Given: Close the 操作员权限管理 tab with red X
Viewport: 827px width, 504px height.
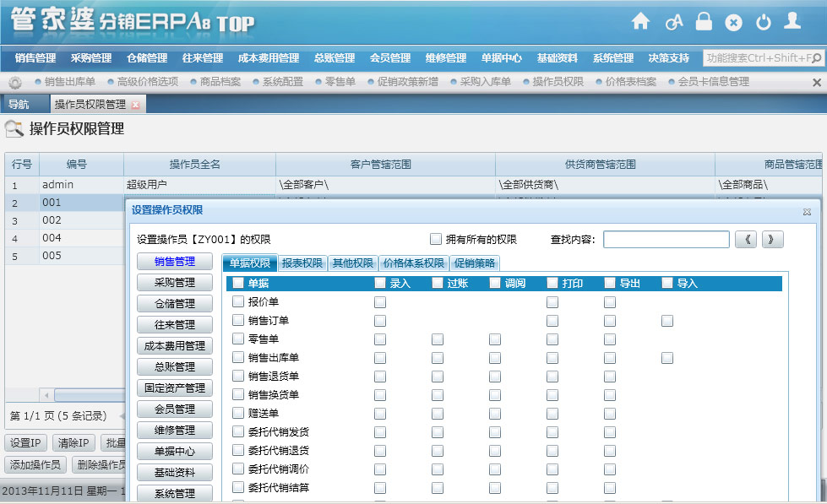Looking at the screenshot, I should point(135,105).
